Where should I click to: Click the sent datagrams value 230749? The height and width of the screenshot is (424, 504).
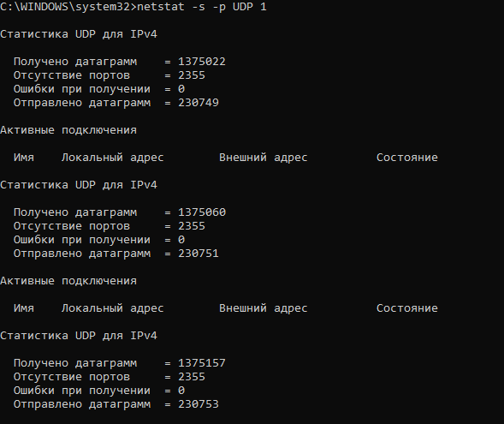pyautogui.click(x=199, y=103)
